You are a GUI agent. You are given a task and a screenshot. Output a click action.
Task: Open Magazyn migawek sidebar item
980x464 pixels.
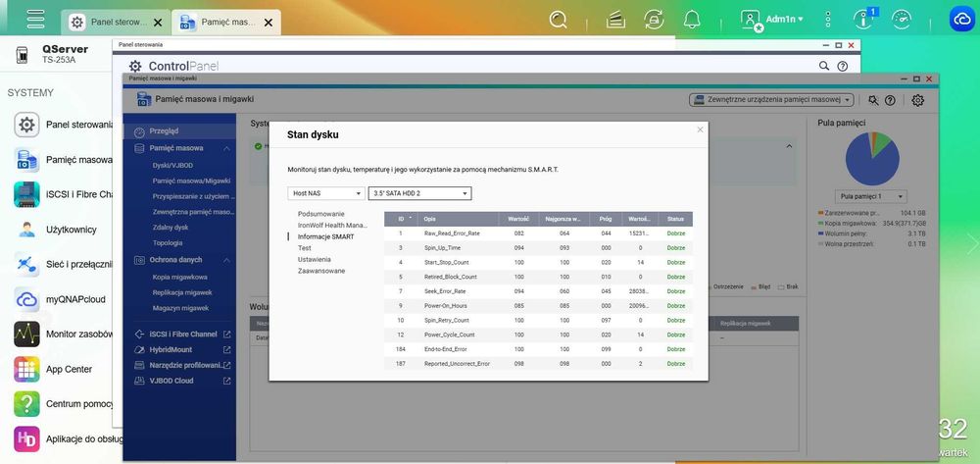[x=180, y=308]
